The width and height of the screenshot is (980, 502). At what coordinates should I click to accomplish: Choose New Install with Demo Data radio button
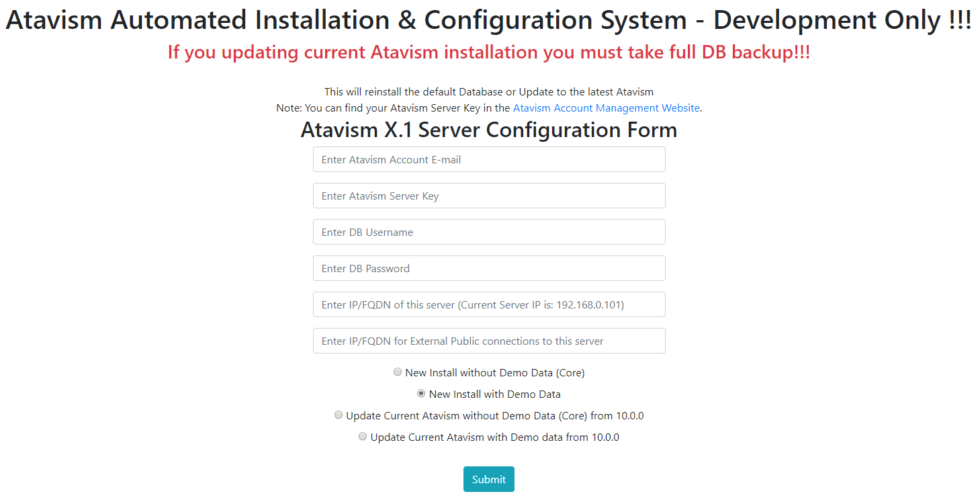421,393
